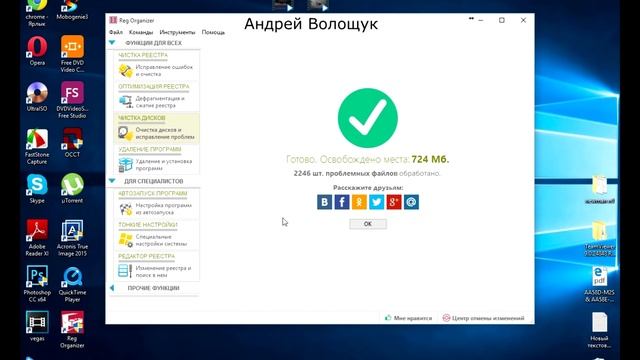Open Photoshop CC x64 desktop shortcut

37,284
